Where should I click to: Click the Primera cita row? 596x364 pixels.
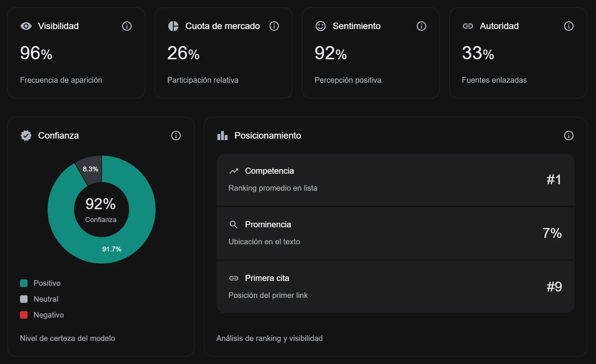395,287
